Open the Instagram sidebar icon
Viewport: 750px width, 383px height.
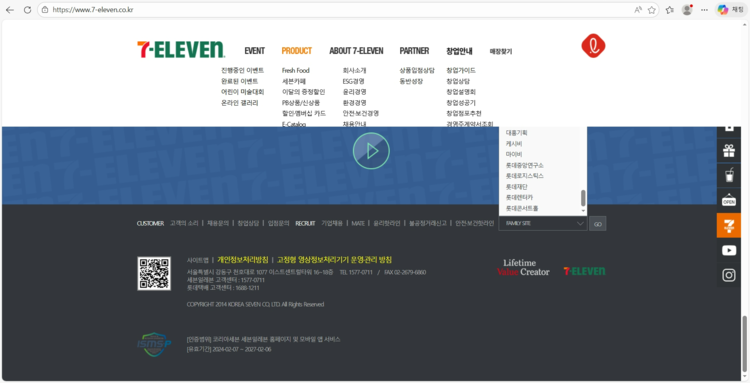point(728,275)
